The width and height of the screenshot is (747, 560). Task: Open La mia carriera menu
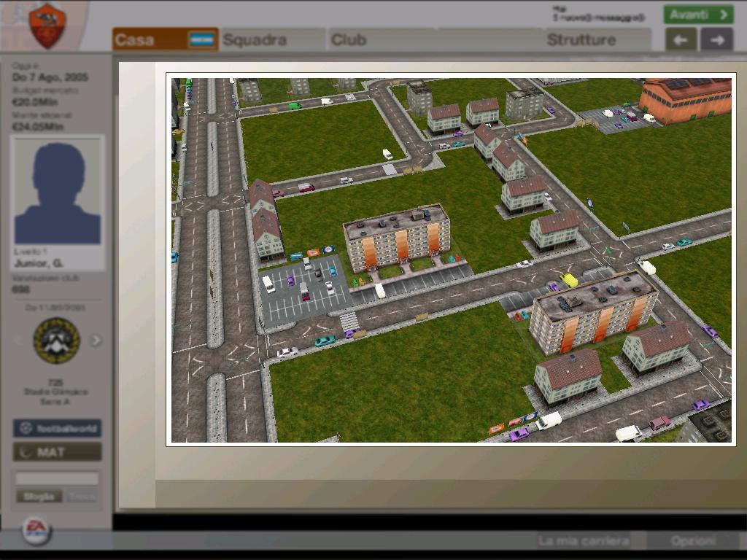click(584, 541)
